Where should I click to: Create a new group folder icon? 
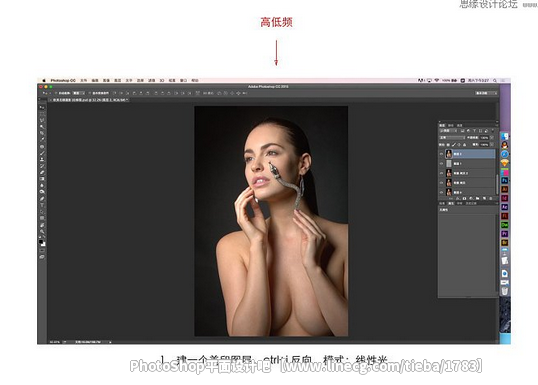point(477,198)
